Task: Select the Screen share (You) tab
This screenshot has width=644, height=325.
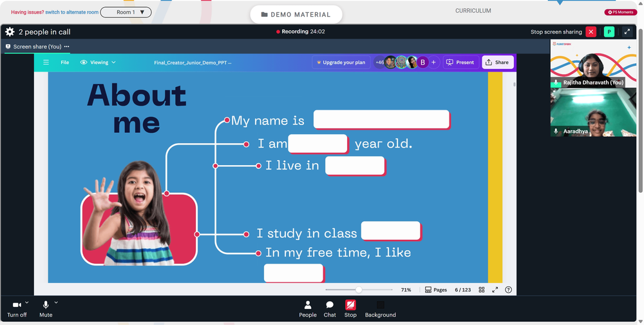Action: pyautogui.click(x=37, y=46)
